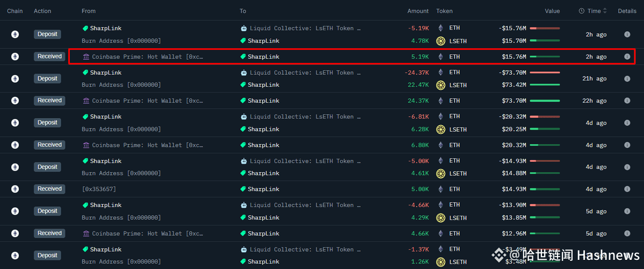This screenshot has height=269, width=644.
Task: Open details icon for 5.19K ETH received row
Action: [627, 56]
